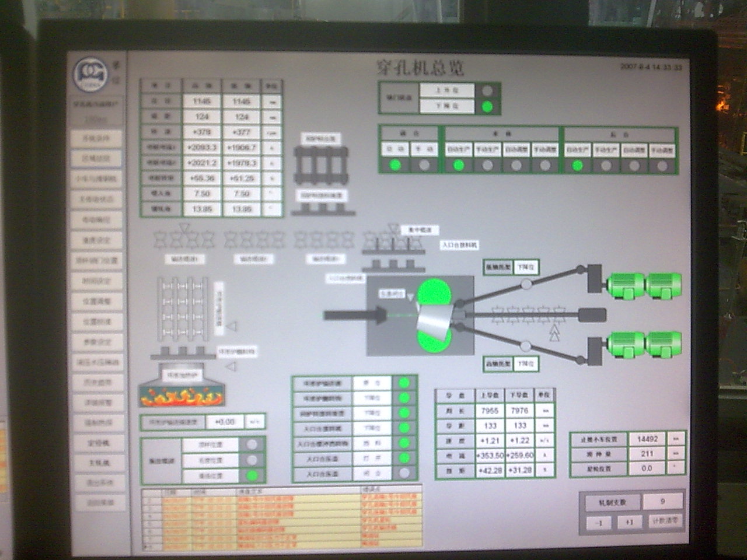The height and width of the screenshot is (560, 747).
Task: Click the furnace speed field showing +0.00
Action: (225, 421)
